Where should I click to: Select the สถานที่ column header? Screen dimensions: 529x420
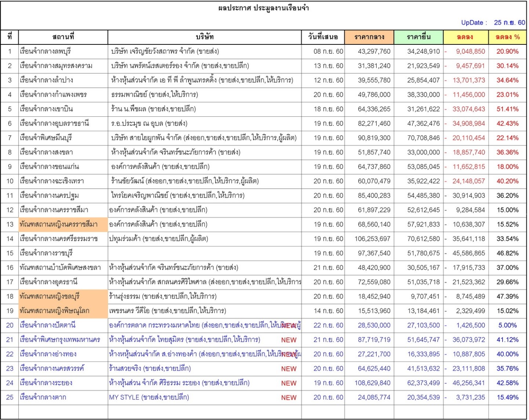(x=63, y=37)
